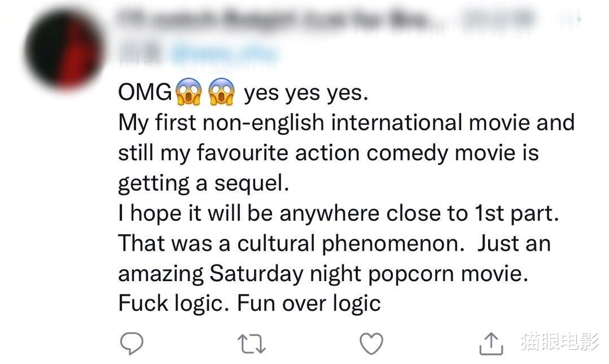Image resolution: width=609 pixels, height=364 pixels.
Task: Click the second screaming face emoji
Action: 221,92
